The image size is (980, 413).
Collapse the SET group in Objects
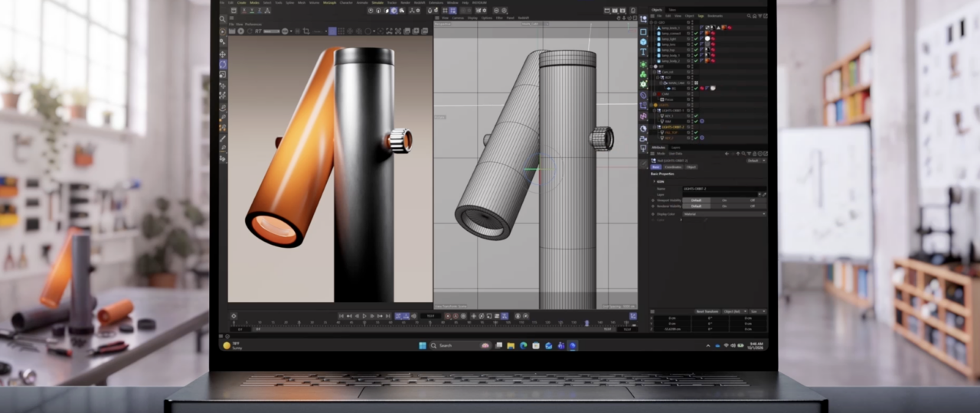(x=651, y=67)
